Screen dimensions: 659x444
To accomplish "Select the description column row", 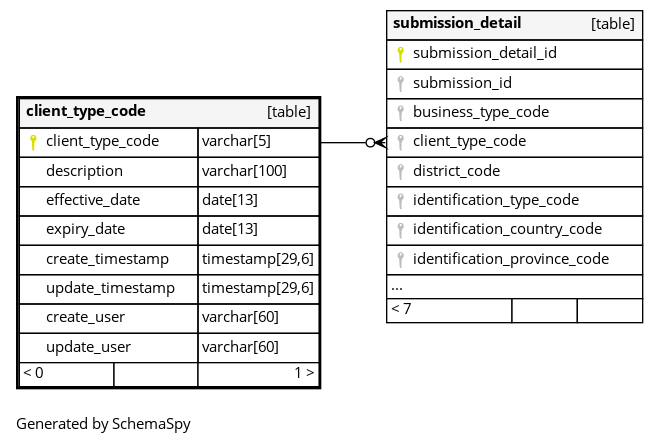I will click(85, 171).
